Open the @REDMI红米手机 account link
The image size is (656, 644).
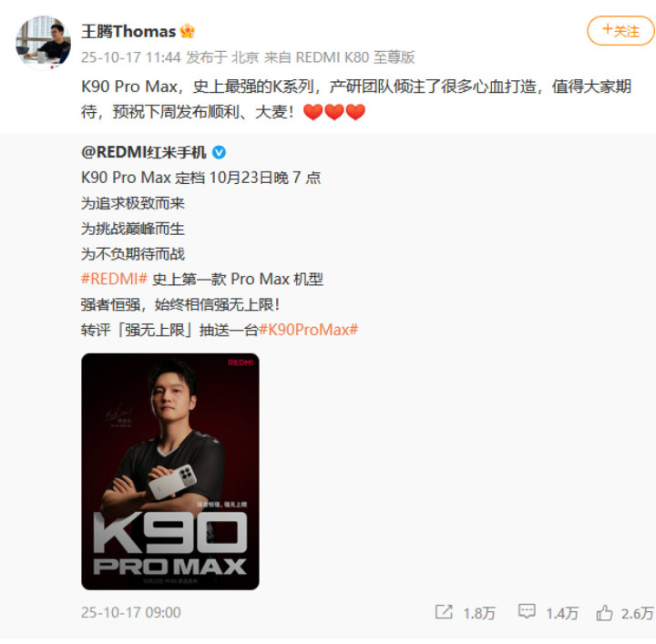144,153
